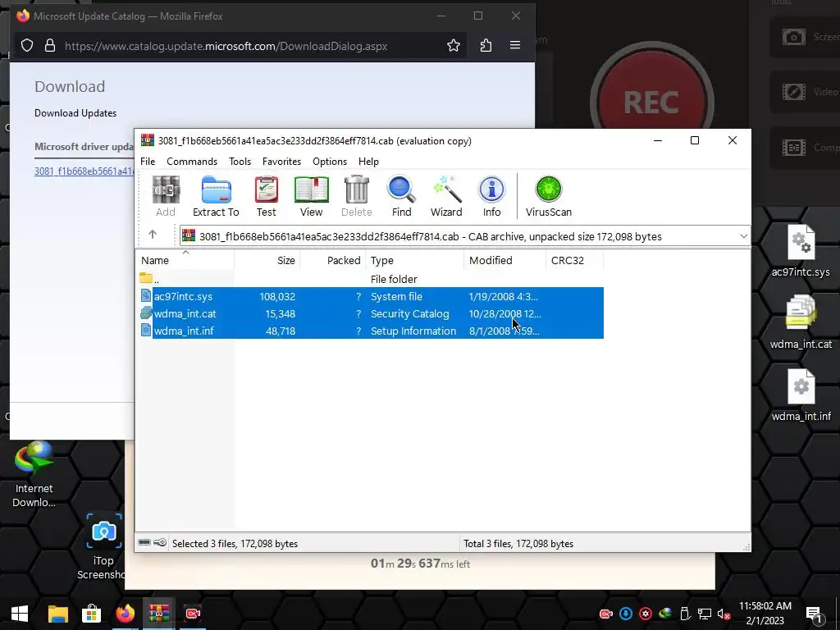Go up one folder level arrow

(x=153, y=235)
